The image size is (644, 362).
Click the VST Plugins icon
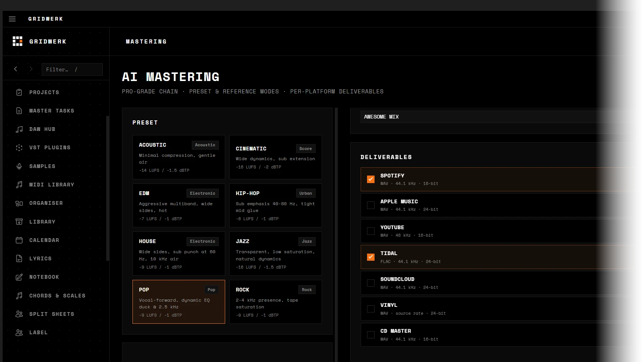[19, 147]
